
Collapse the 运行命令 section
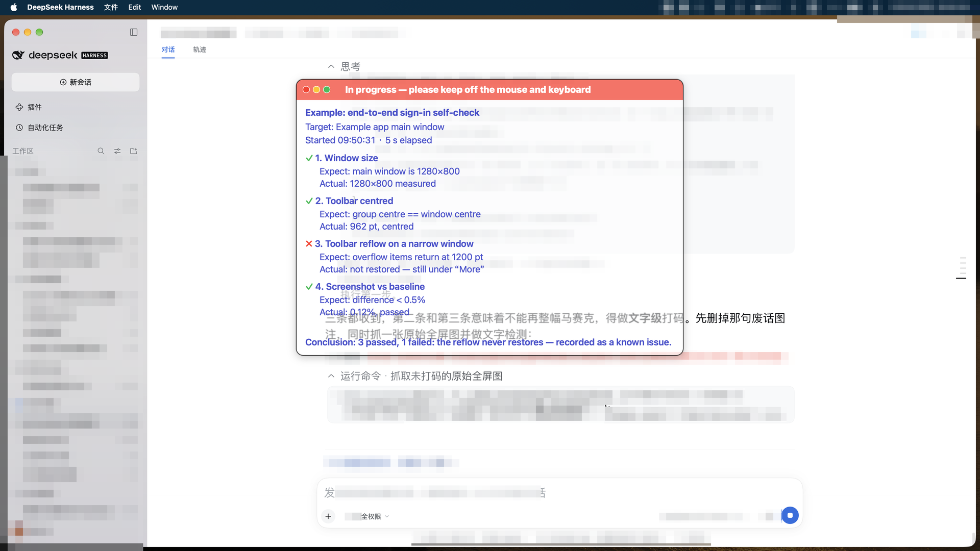331,376
